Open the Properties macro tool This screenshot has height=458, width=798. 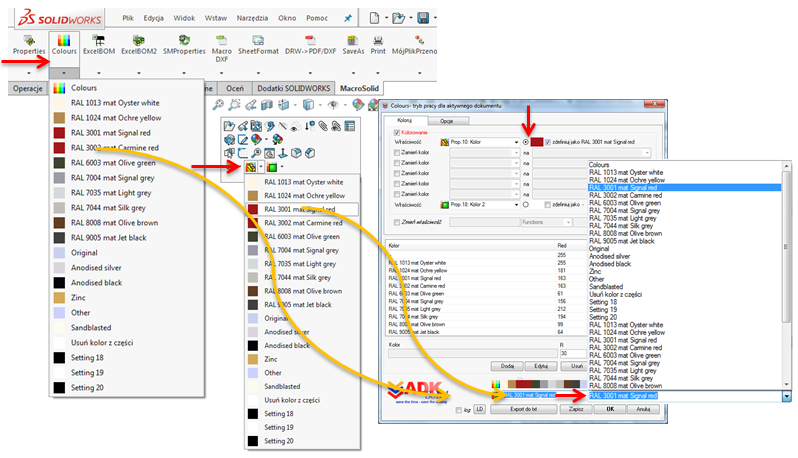(29, 45)
